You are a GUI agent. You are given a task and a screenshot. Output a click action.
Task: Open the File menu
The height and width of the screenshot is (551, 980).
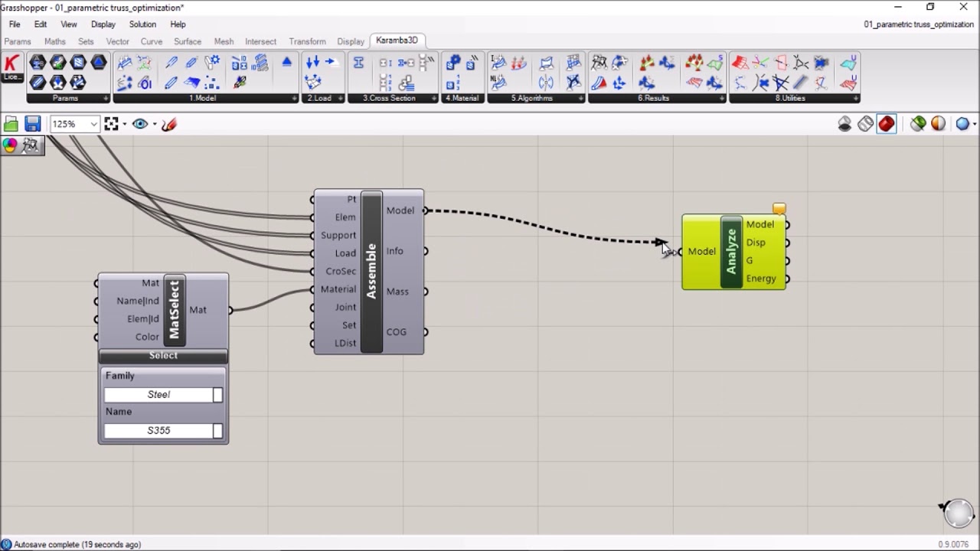(x=15, y=24)
